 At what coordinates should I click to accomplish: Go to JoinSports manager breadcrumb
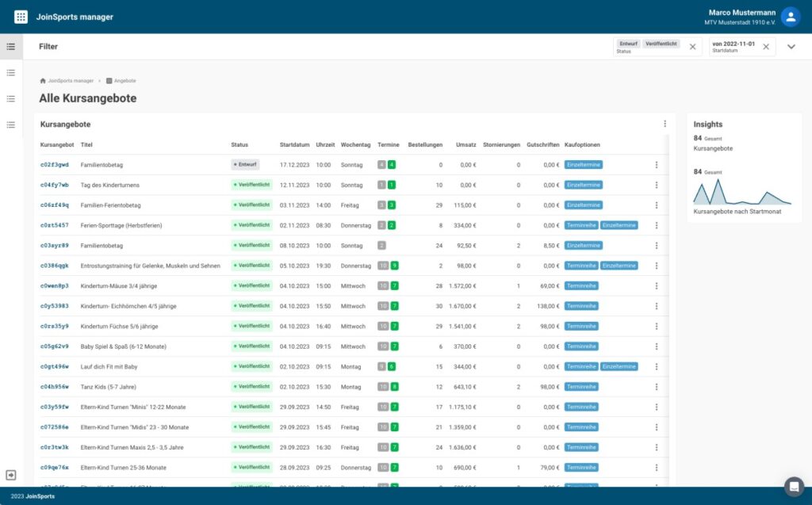(67, 81)
